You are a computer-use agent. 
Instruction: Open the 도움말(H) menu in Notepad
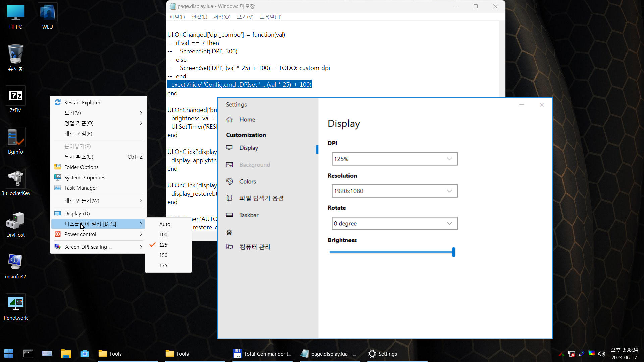(270, 17)
